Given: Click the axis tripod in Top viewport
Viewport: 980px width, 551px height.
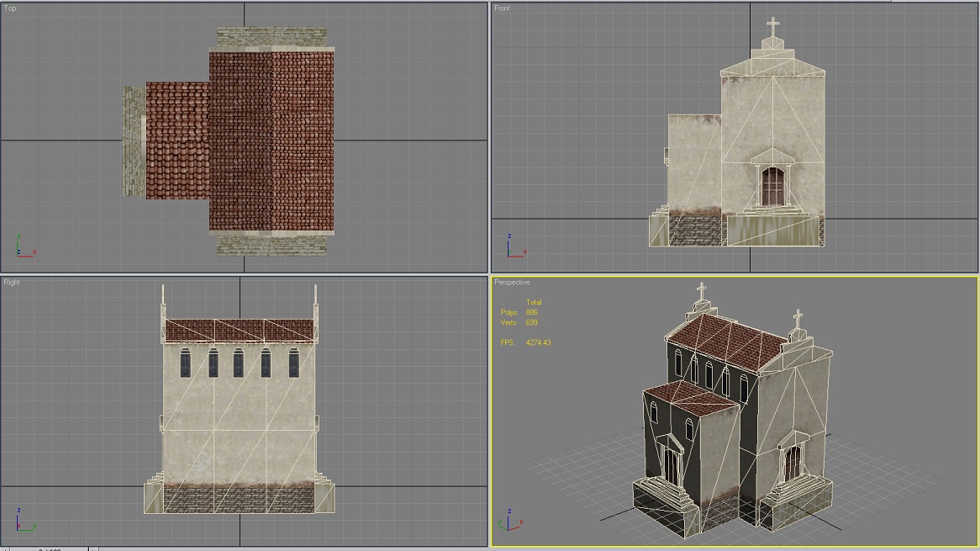Looking at the screenshot, I should 25,246.
